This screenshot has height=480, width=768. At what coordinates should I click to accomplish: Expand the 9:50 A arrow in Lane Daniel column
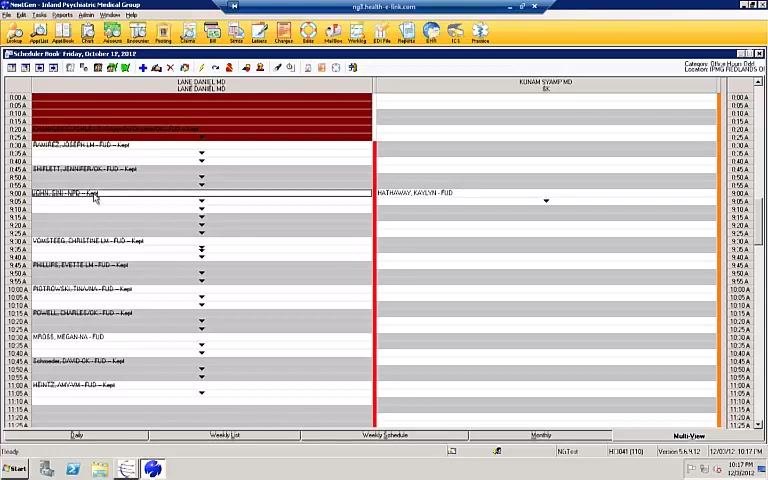[x=201, y=273]
